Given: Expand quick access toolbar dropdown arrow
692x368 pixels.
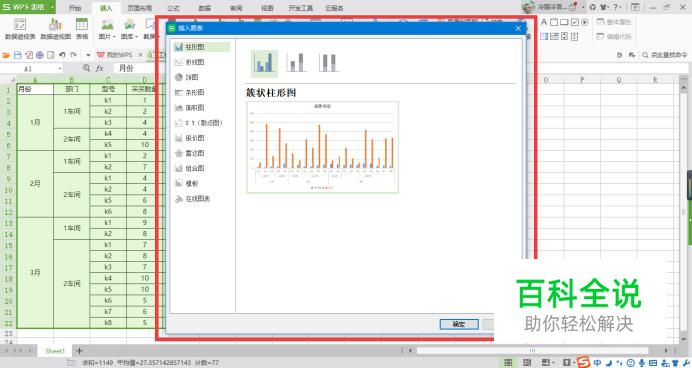Looking at the screenshot, I should [x=88, y=55].
